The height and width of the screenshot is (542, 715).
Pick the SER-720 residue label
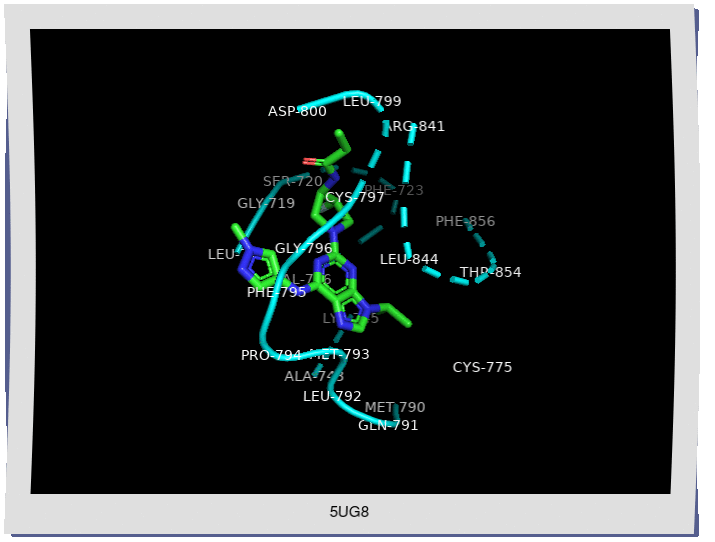point(293,181)
